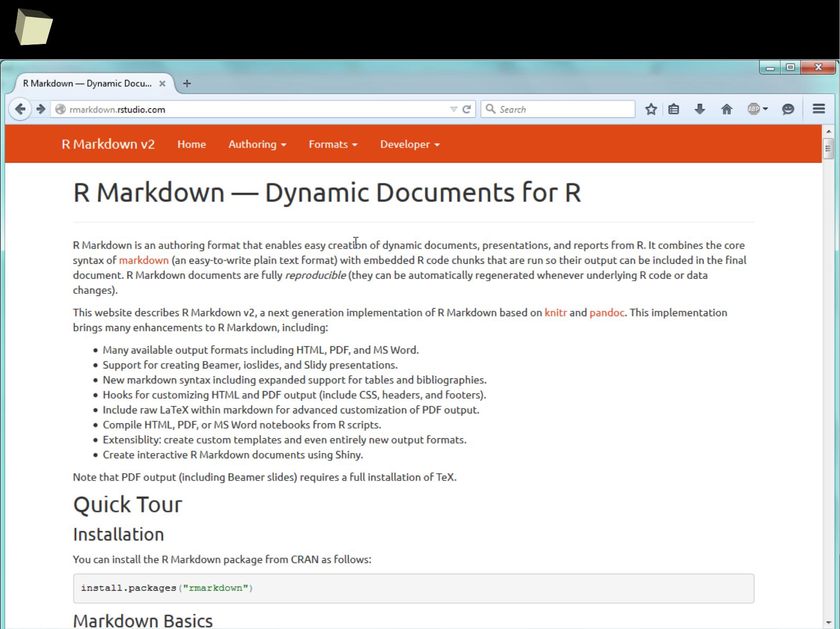Screen dimensions: 840x629
Task: Expand the Formats menu
Action: pyautogui.click(x=333, y=144)
